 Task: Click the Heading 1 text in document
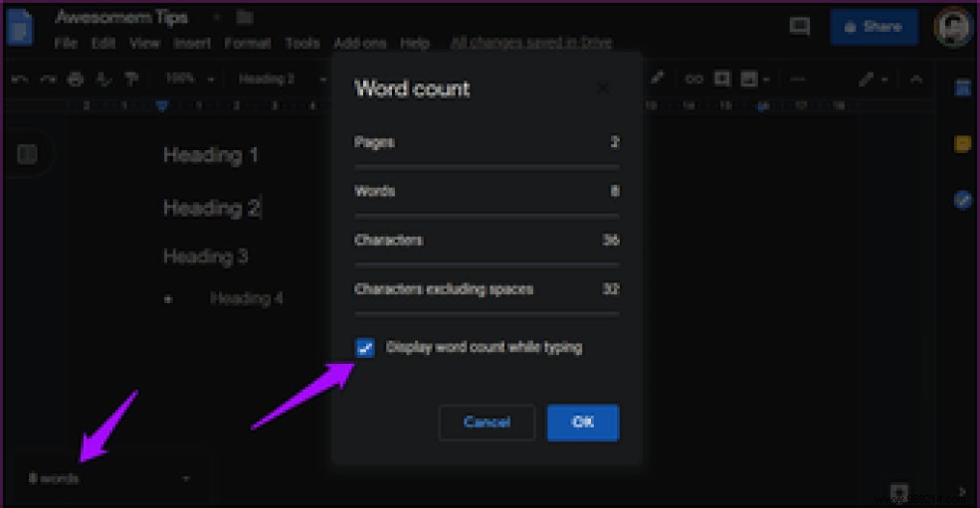pyautogui.click(x=211, y=155)
